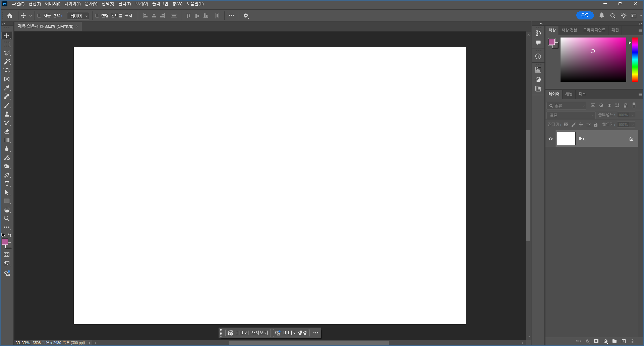Hide the 배경 layer eye icon
644x346 pixels.
(550, 139)
